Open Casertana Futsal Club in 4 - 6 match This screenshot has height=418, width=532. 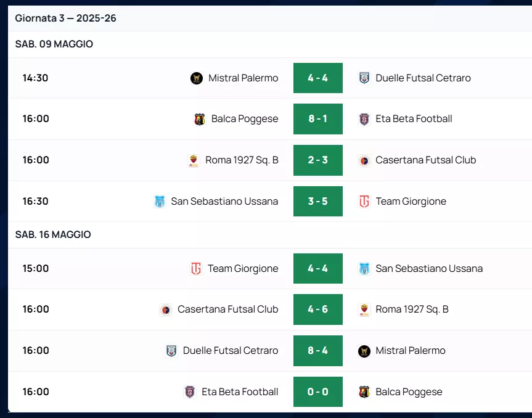coord(227,309)
